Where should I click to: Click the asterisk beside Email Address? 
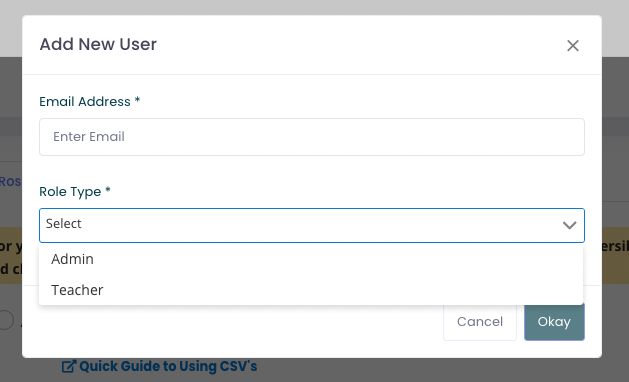tap(137, 100)
